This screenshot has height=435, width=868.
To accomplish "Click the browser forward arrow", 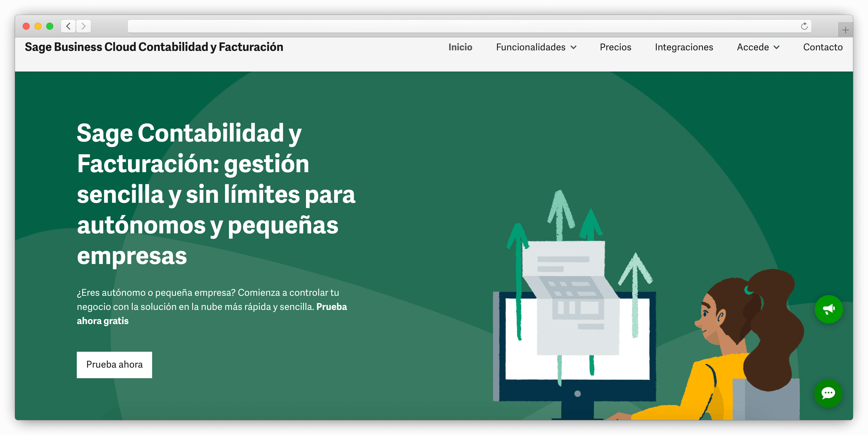I will [x=84, y=26].
